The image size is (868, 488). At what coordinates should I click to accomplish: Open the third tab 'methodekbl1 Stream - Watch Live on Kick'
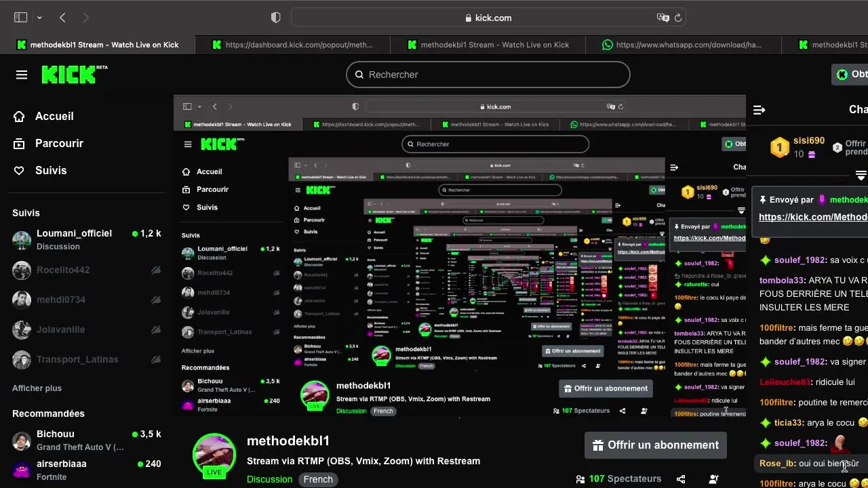[488, 45]
